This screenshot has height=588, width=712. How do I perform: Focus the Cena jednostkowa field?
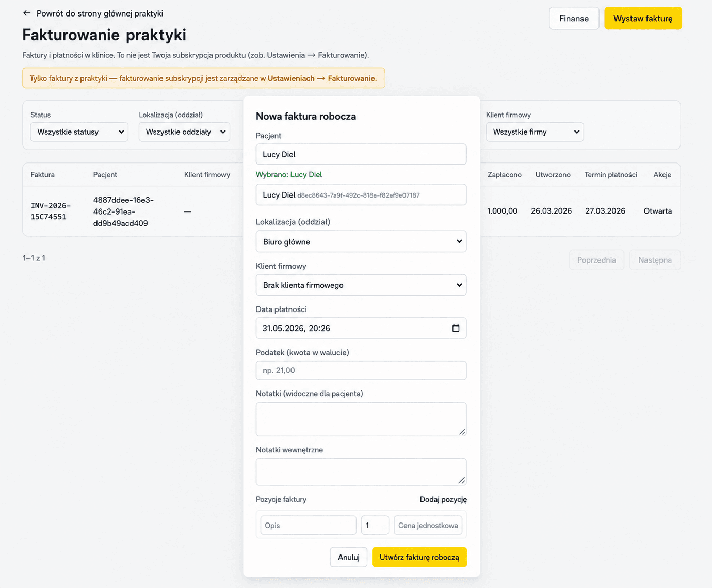428,525
